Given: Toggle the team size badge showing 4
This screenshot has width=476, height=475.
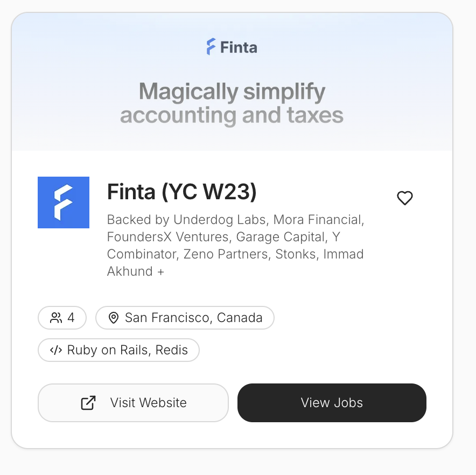Looking at the screenshot, I should (x=62, y=318).
